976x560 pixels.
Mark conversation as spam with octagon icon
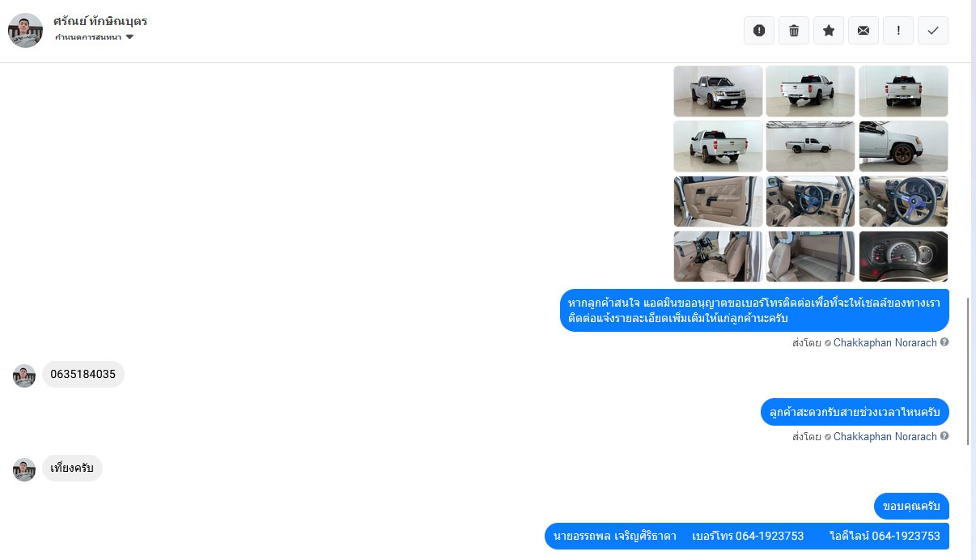758,30
